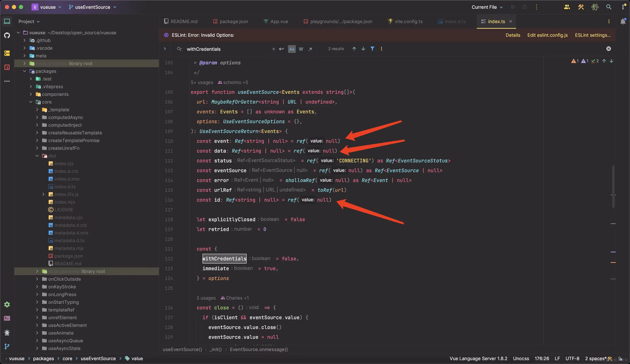Switch to App.vue tab
This screenshot has width=630, height=364.
pos(276,21)
